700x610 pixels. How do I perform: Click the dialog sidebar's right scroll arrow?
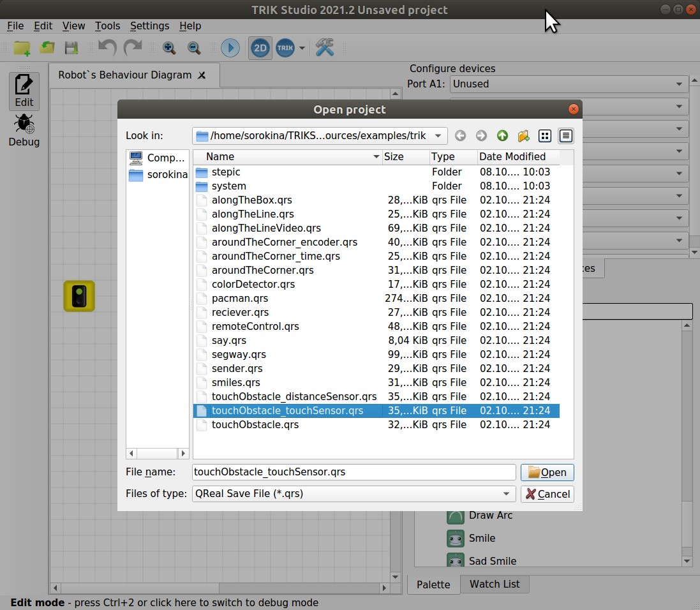point(183,453)
